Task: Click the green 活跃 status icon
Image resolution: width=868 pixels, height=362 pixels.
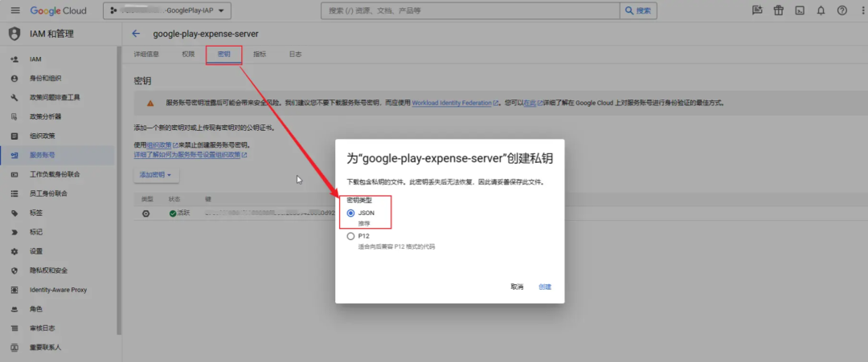Action: 173,214
